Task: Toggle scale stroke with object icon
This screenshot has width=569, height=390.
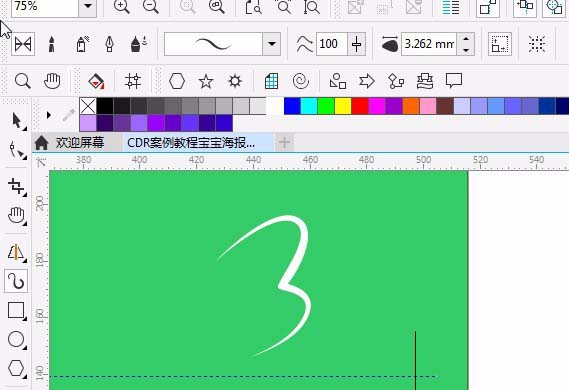Action: coord(500,44)
